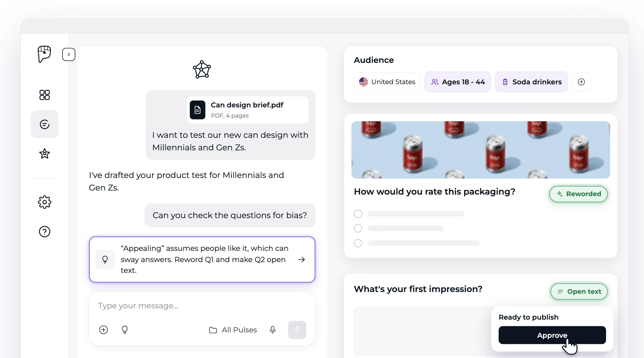Click "I've drafted your product test" reply
Image resolution: width=644 pixels, height=358 pixels.
[187, 181]
